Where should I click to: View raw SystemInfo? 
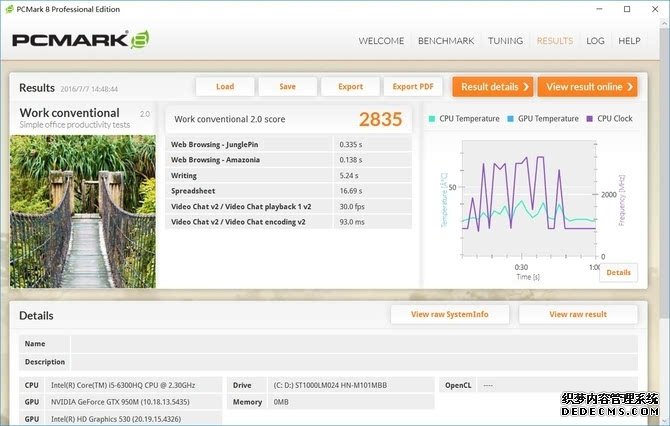(x=450, y=314)
